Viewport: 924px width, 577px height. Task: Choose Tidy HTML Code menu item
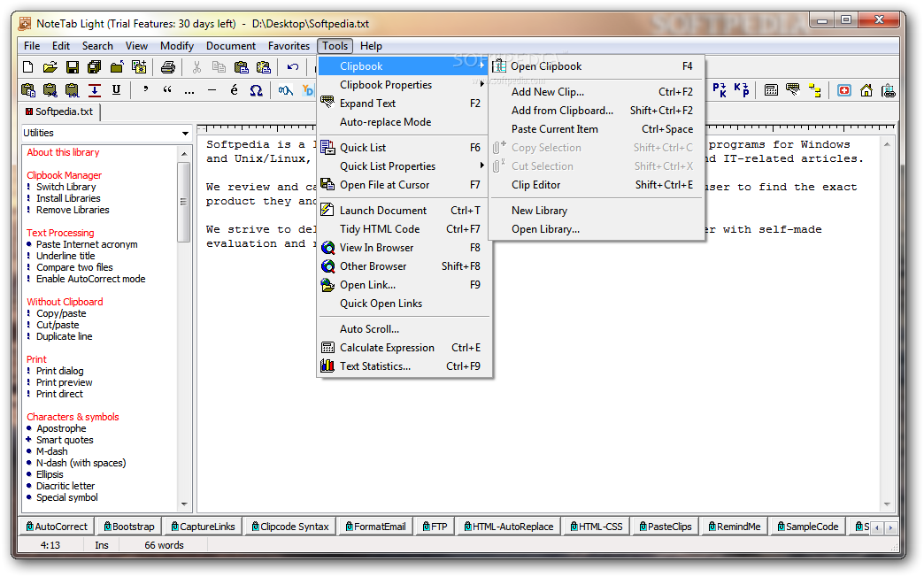click(403, 229)
